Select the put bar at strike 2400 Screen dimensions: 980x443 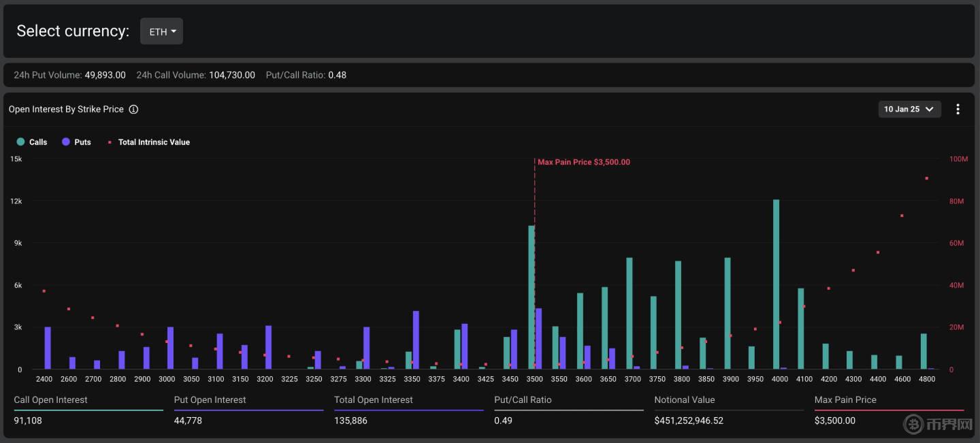click(48, 348)
